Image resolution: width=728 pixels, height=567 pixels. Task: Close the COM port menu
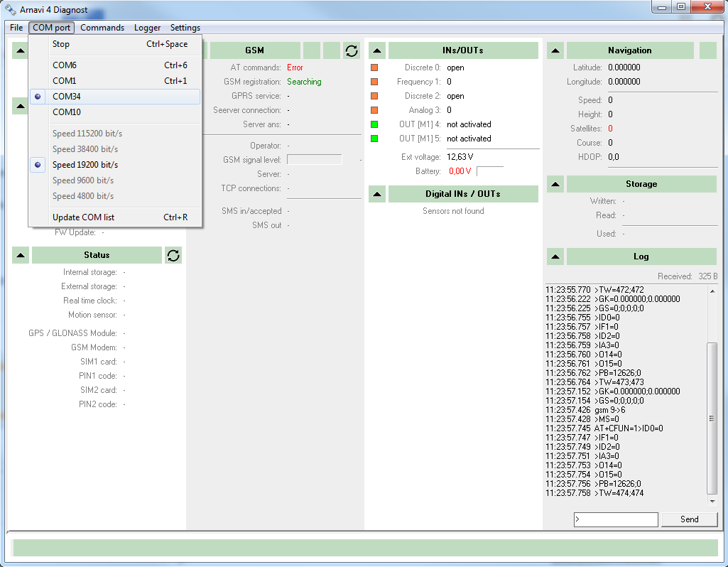52,28
